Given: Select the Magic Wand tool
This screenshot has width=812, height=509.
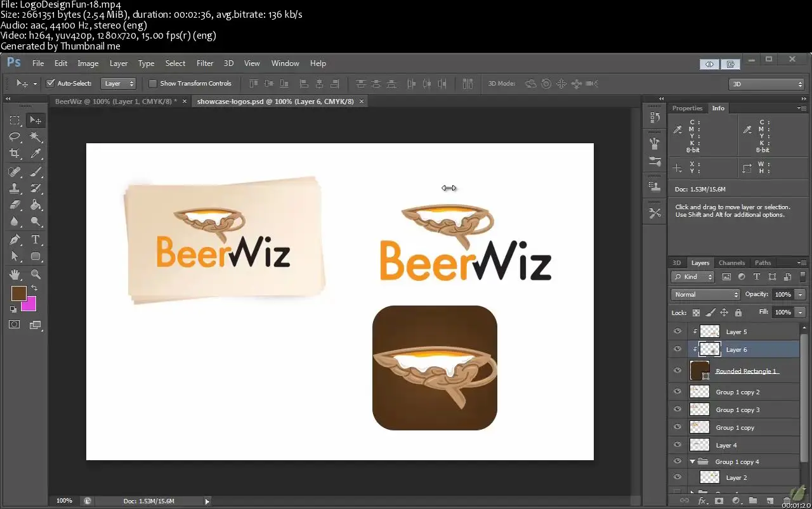Looking at the screenshot, I should [x=36, y=137].
